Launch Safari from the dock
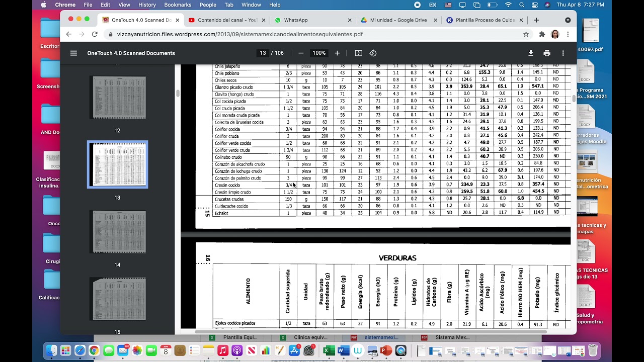 79,350
